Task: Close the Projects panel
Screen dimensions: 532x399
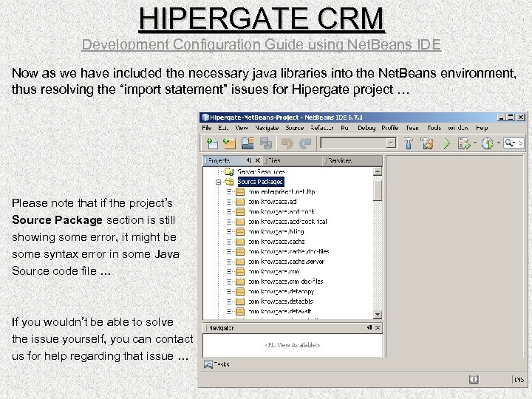Action: (258, 160)
